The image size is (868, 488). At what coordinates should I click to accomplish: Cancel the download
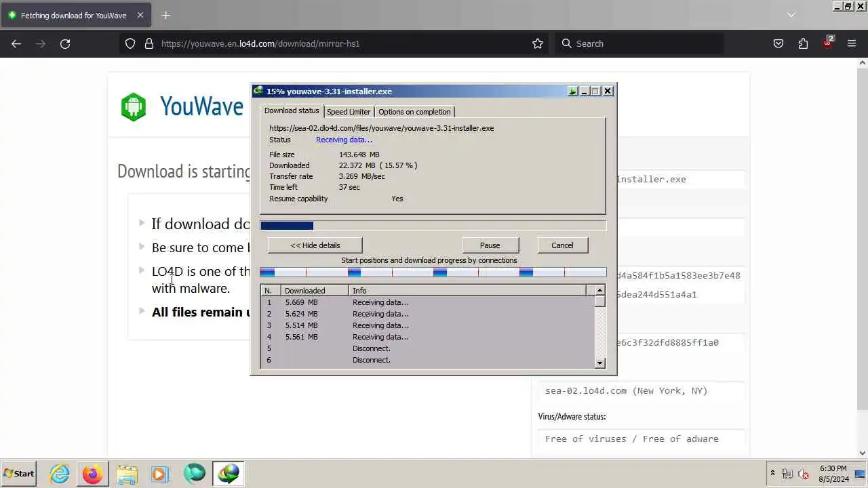coord(562,245)
